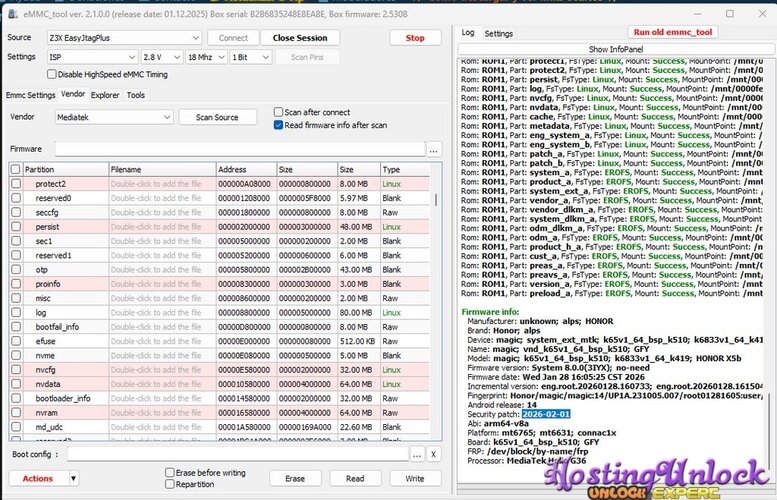Enable Erase before writing checkbox
The image size is (777, 500).
169,472
